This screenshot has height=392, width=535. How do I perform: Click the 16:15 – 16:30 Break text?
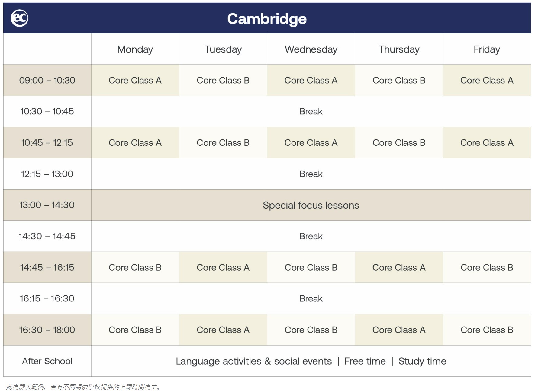pyautogui.click(x=311, y=298)
